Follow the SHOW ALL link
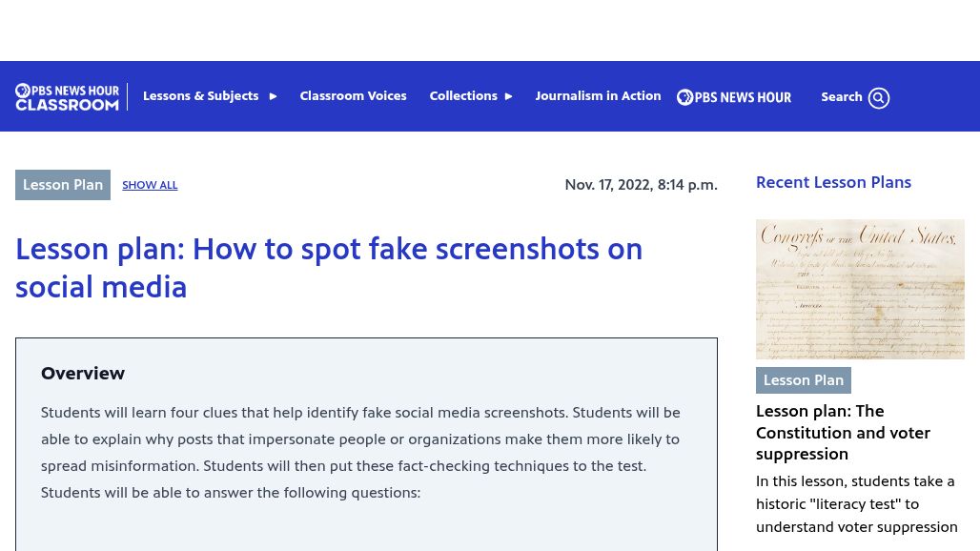The width and height of the screenshot is (980, 551). [x=150, y=185]
